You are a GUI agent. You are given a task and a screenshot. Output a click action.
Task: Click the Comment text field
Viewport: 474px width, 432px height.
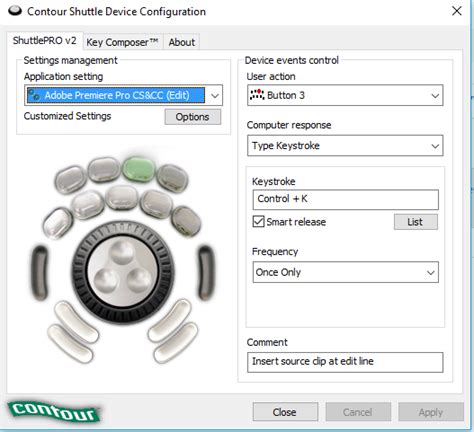coord(345,362)
